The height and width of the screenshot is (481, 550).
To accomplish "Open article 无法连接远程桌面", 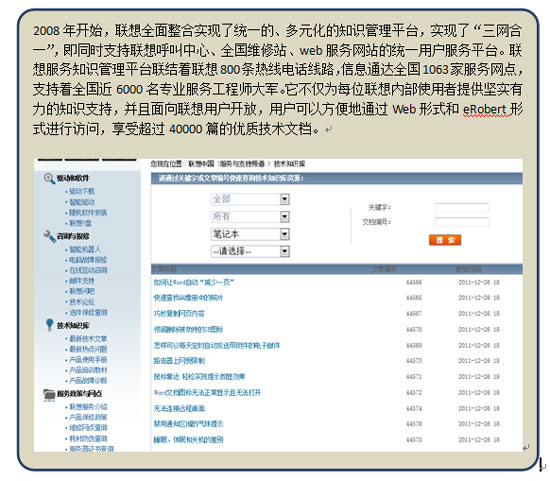I will coord(179,409).
